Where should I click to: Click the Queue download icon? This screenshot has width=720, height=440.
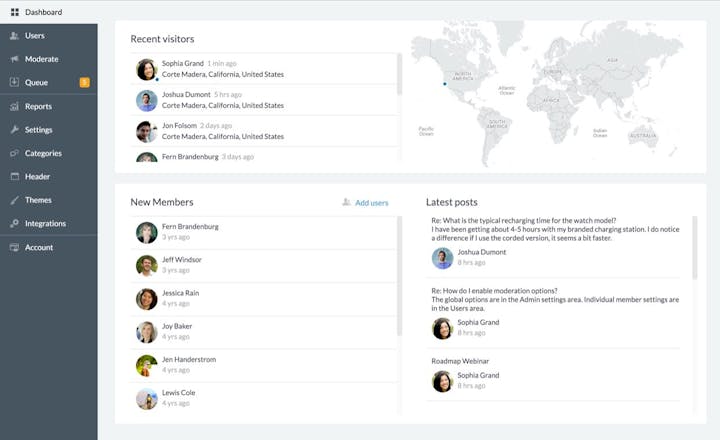coord(14,82)
